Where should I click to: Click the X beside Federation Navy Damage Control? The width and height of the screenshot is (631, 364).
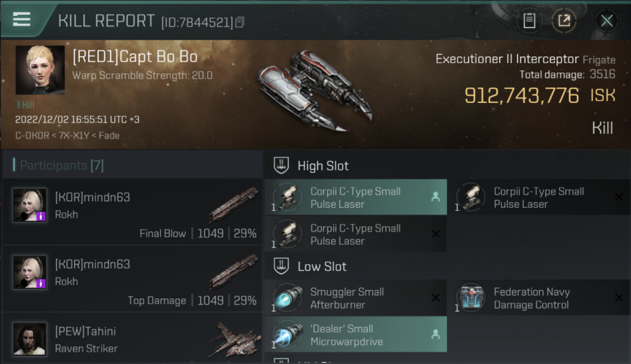[x=619, y=298]
